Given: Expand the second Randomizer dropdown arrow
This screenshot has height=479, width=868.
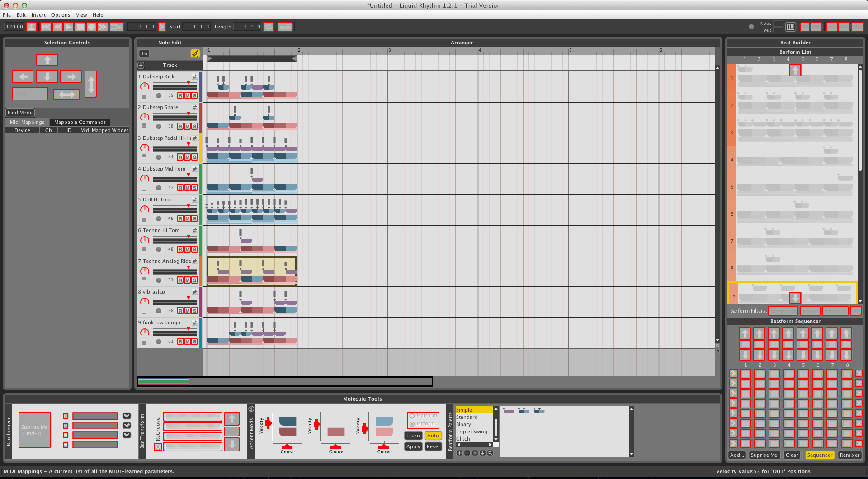Looking at the screenshot, I should 127,425.
